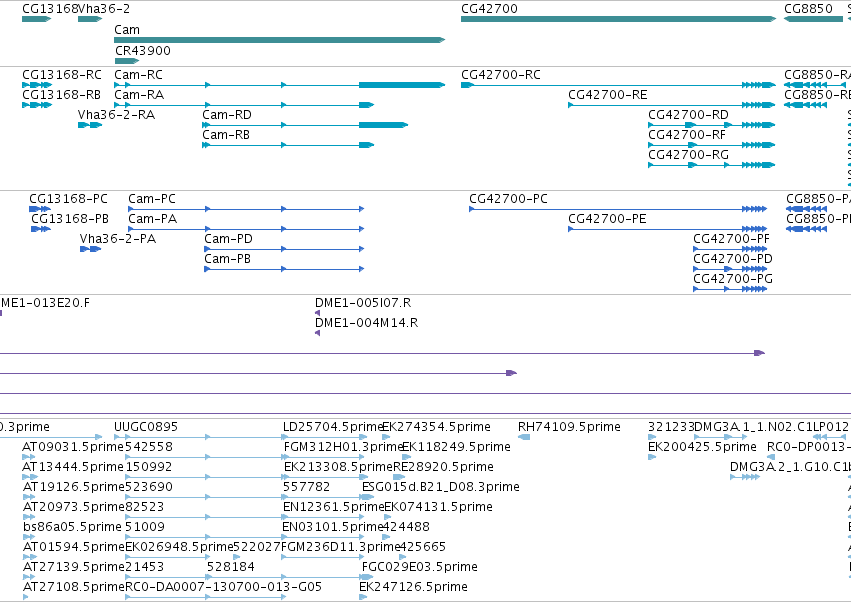Select EST ESG015d.B21_D08.3prime

[368, 497]
